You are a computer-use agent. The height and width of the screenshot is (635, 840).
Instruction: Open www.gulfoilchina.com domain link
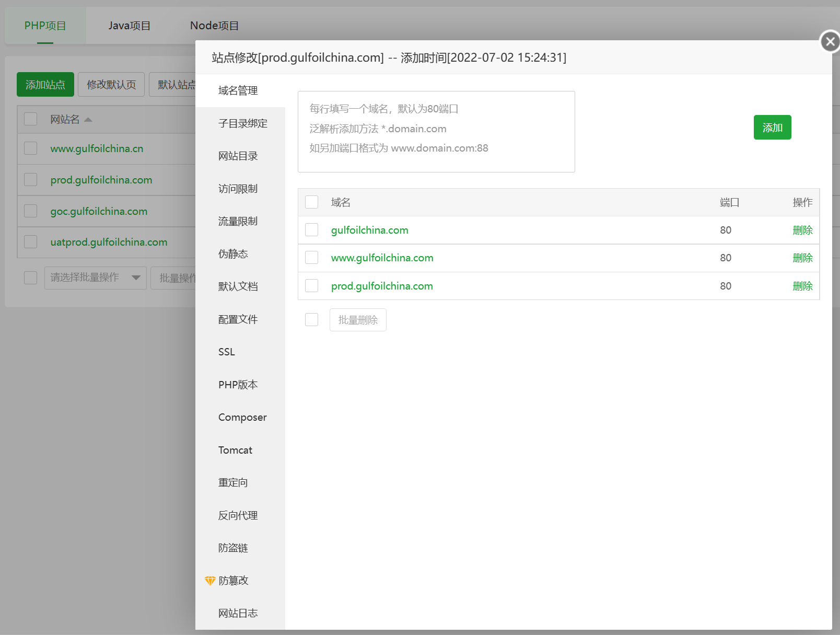pos(382,258)
